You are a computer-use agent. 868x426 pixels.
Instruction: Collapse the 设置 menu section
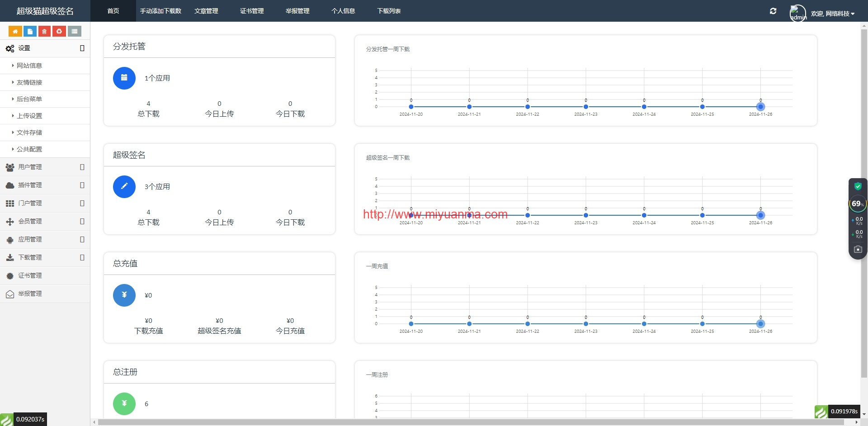[82, 48]
